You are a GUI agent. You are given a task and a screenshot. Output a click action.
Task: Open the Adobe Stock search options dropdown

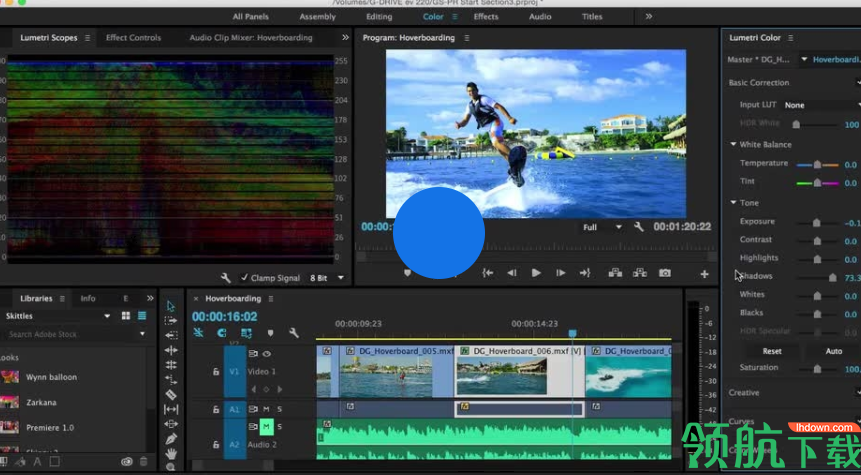click(142, 334)
